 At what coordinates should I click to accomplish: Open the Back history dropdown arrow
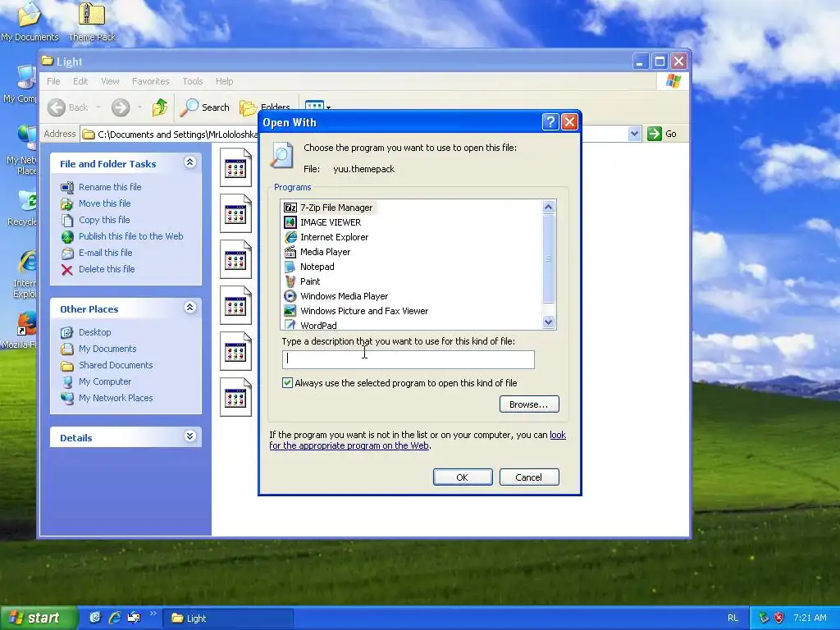pyautogui.click(x=98, y=107)
